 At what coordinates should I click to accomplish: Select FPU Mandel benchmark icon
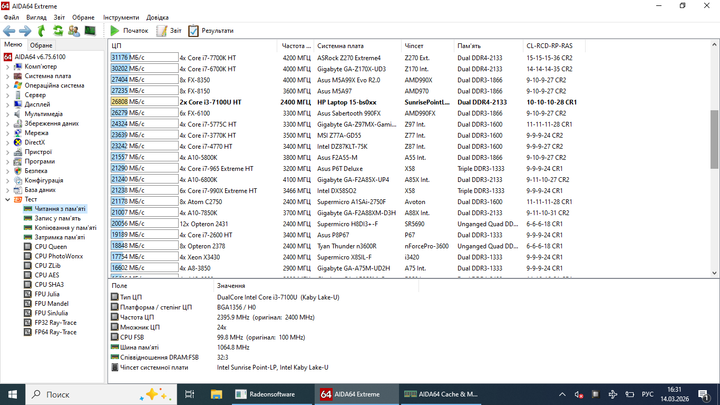[x=28, y=304]
